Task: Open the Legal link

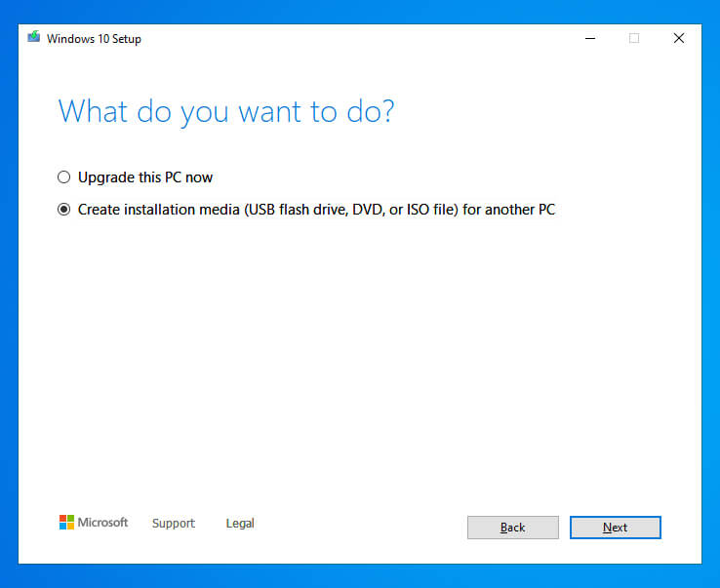Action: (240, 524)
